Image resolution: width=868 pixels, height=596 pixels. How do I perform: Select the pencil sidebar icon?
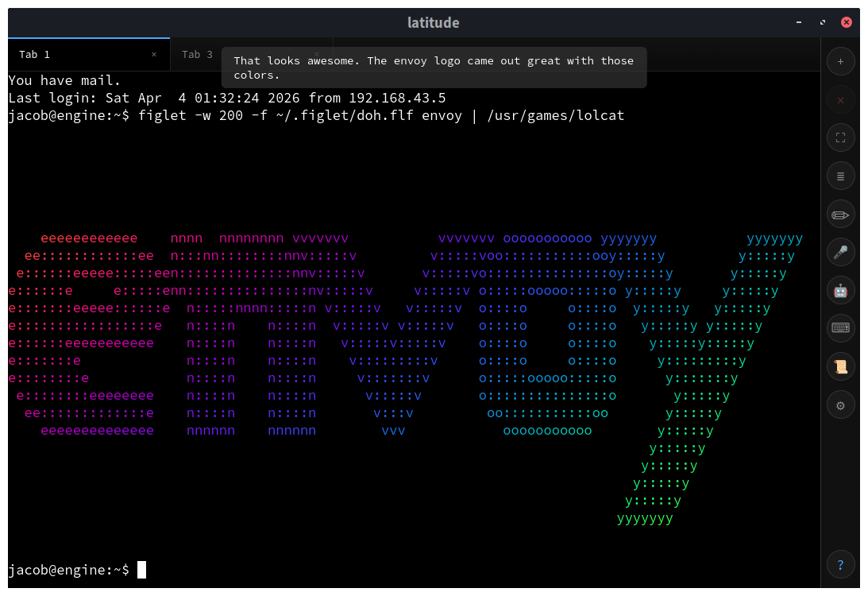click(x=839, y=215)
